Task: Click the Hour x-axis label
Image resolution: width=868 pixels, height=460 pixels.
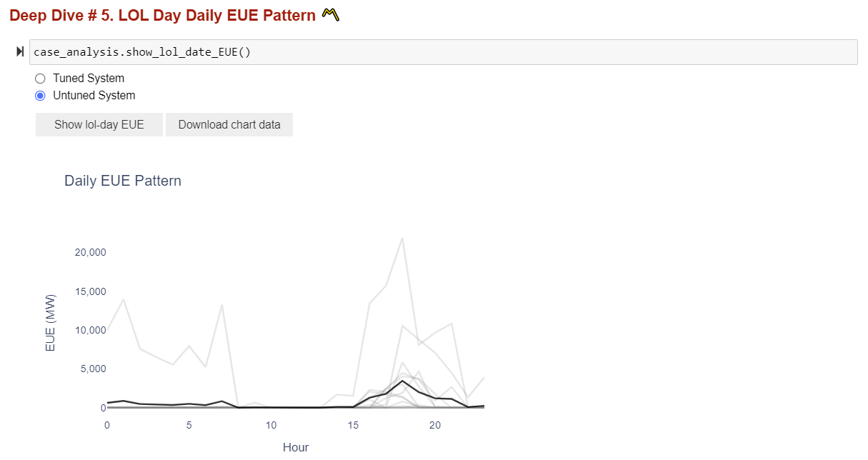Action: (296, 447)
